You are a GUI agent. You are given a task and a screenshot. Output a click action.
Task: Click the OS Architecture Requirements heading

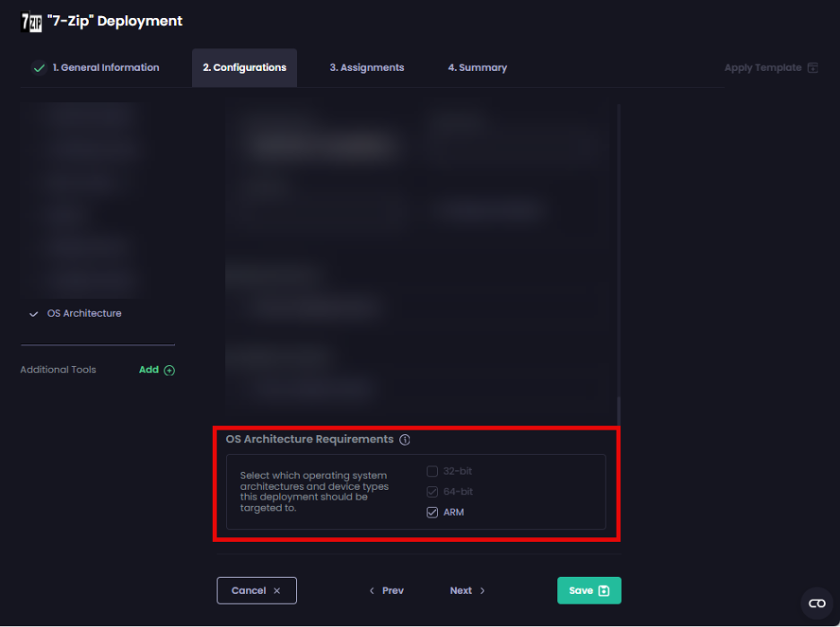click(310, 440)
